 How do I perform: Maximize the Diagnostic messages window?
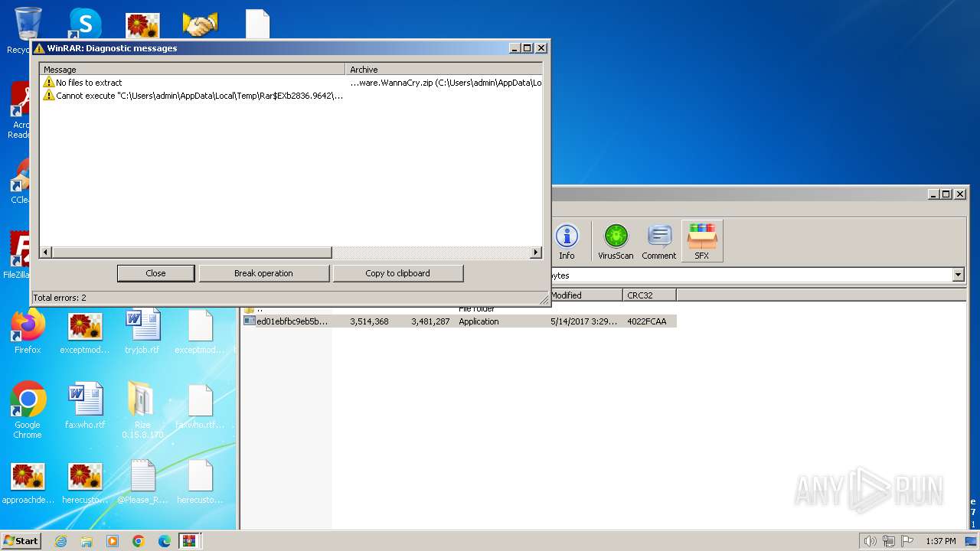pos(527,48)
